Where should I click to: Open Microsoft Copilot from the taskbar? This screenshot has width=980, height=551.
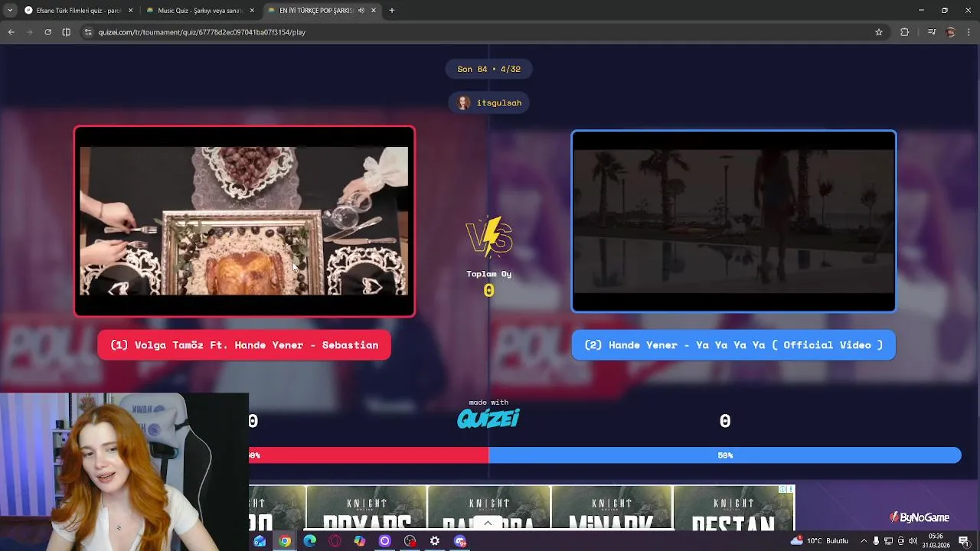360,541
